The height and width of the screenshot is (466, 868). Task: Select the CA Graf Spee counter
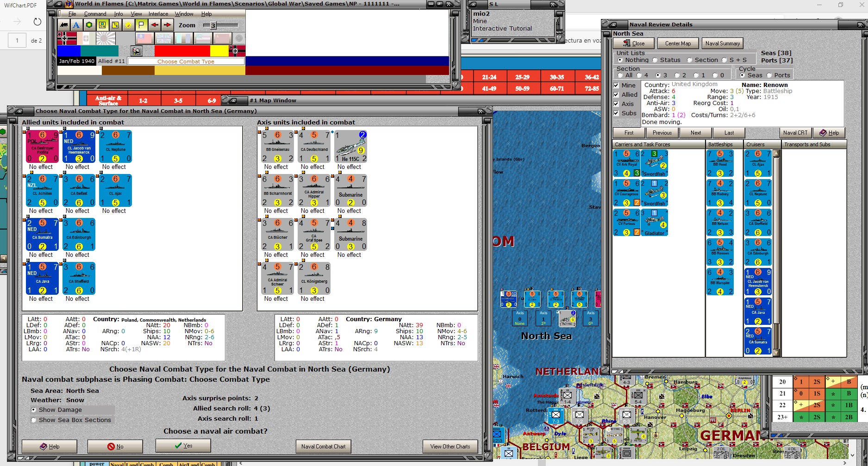314,235
